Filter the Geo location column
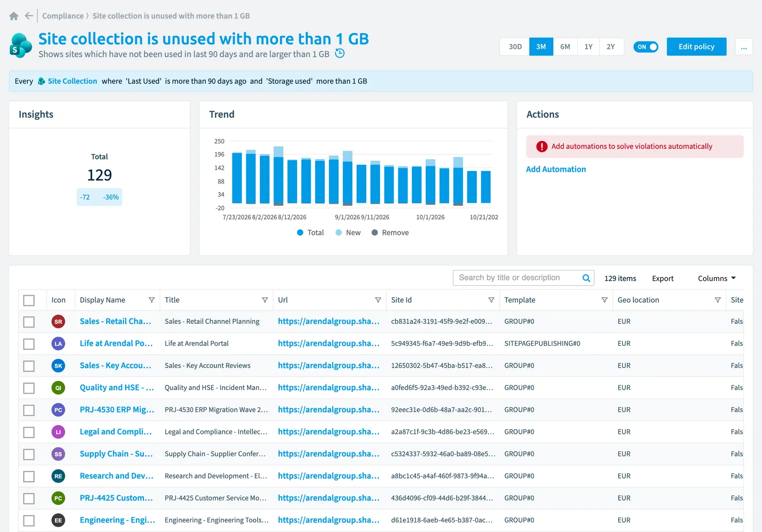Screen dimensions: 762x532 tap(718, 300)
